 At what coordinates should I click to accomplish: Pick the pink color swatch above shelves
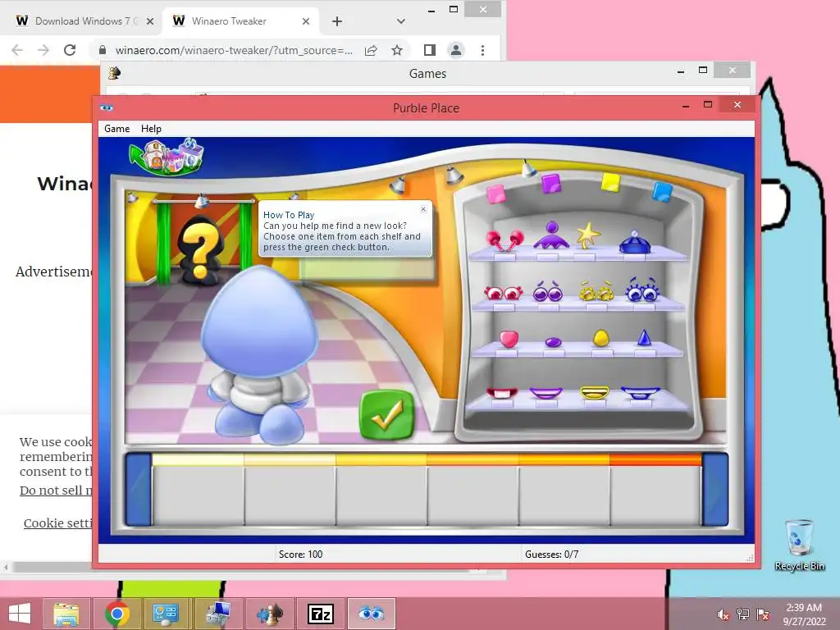coord(495,194)
